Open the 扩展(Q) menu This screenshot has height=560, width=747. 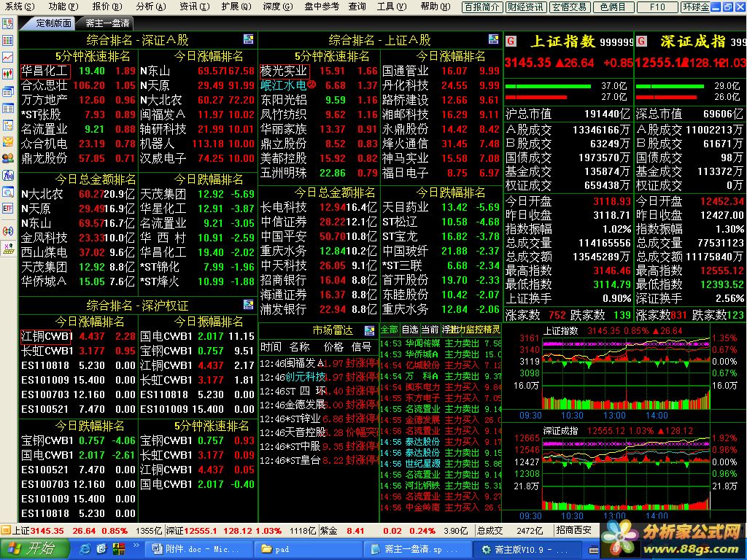(x=236, y=6)
